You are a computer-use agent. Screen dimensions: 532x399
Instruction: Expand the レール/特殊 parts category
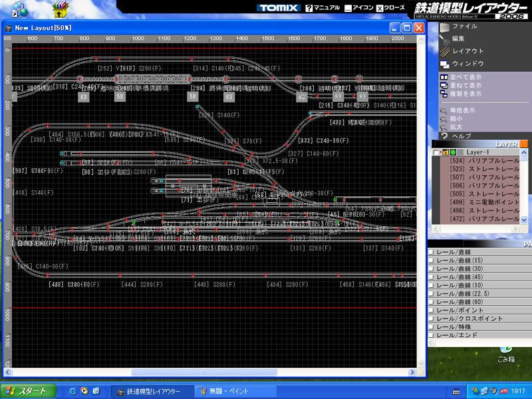click(479, 327)
